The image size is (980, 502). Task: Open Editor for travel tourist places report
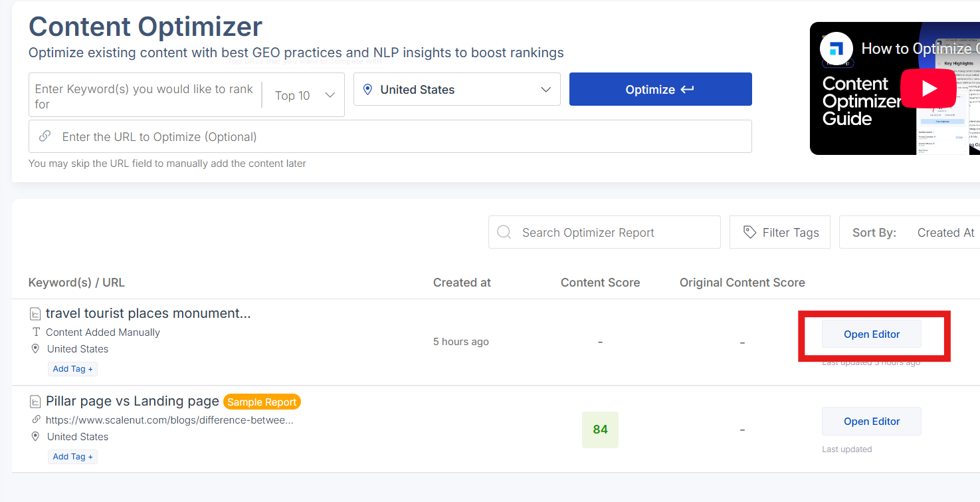point(871,334)
